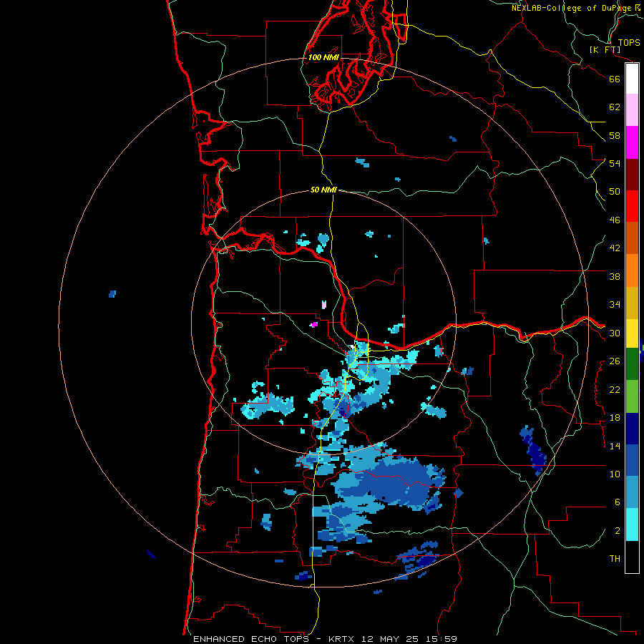This screenshot has height=644, width=644.
Task: Click the gold 34 kft legend swatch
Action: (x=632, y=303)
